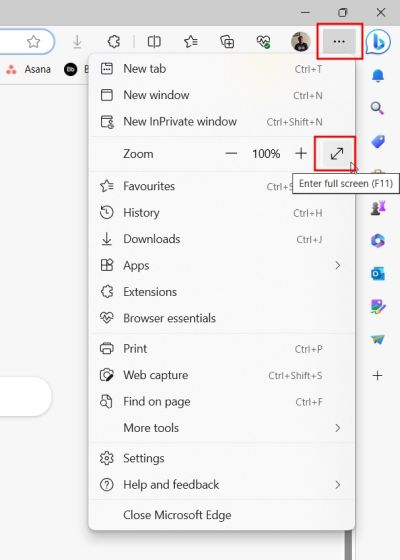Open the notifications bell in sidebar
The width and height of the screenshot is (400, 560).
click(x=378, y=76)
